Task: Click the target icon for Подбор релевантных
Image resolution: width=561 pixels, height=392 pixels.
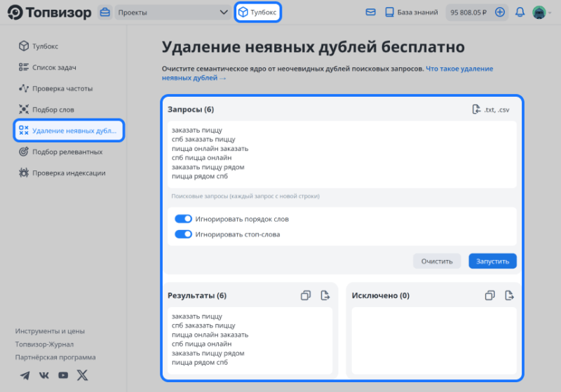Action: (24, 151)
